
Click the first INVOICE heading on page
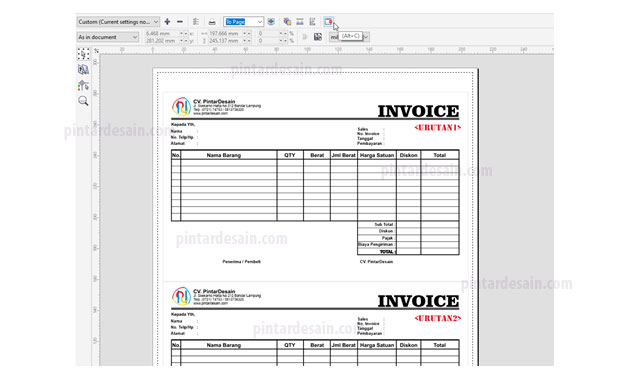(418, 111)
